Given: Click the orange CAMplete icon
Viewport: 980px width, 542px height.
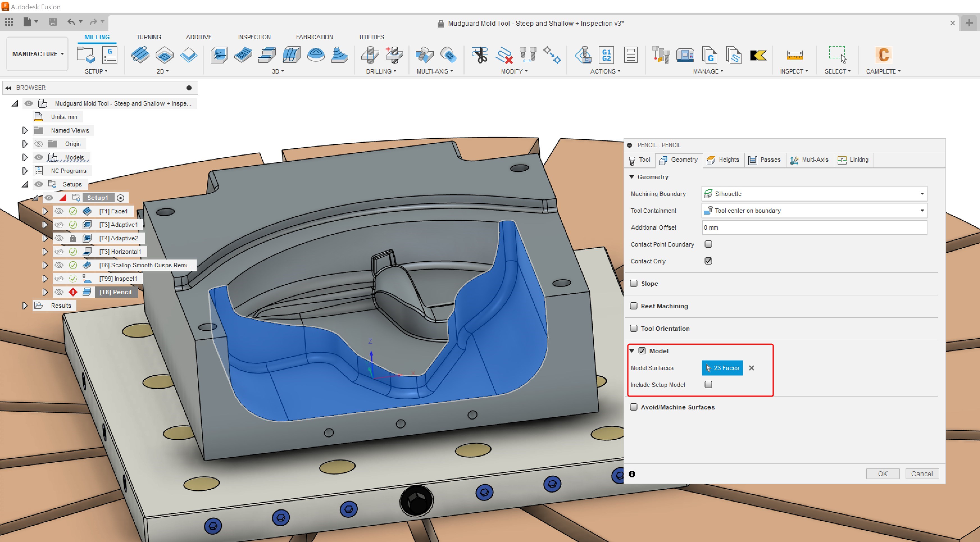Looking at the screenshot, I should click(883, 55).
